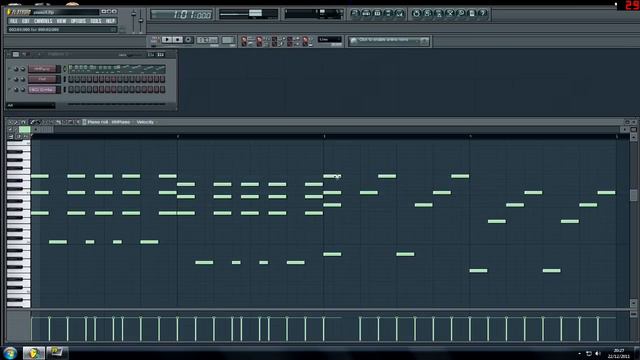Open the Windows Start button
640x360 pixels.
(x=10, y=353)
